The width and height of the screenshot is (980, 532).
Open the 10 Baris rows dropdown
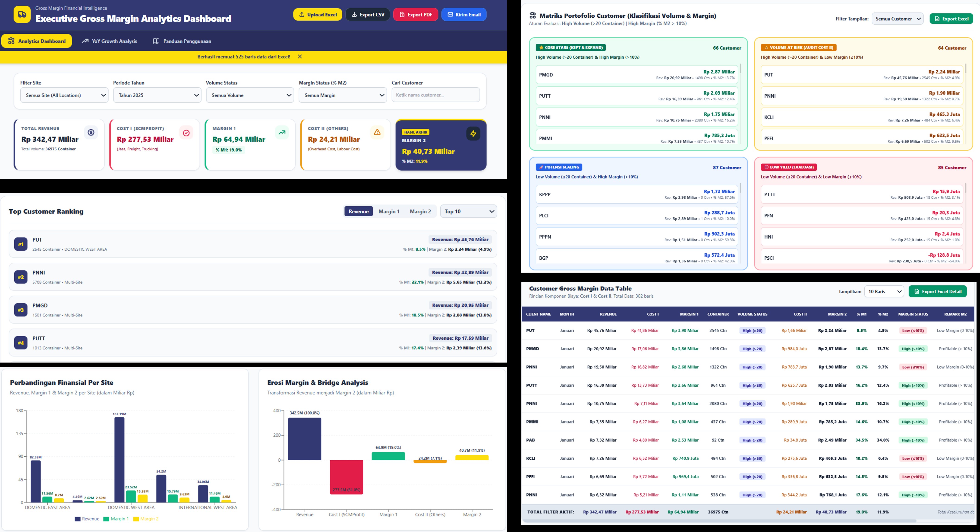[x=884, y=291]
